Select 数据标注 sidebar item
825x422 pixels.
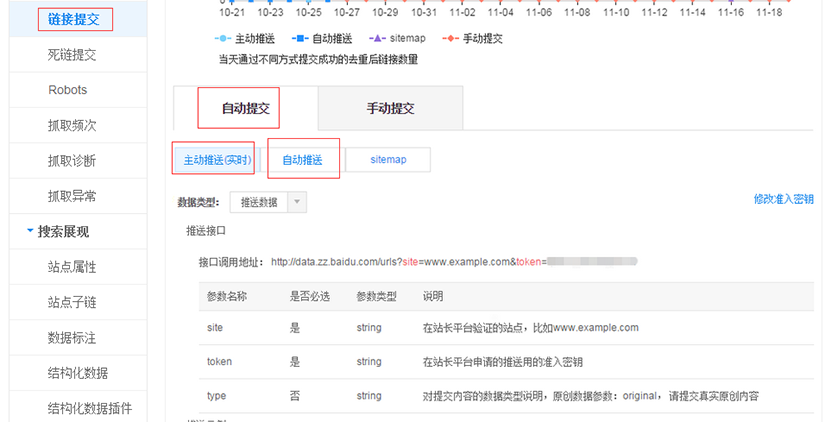[72, 337]
